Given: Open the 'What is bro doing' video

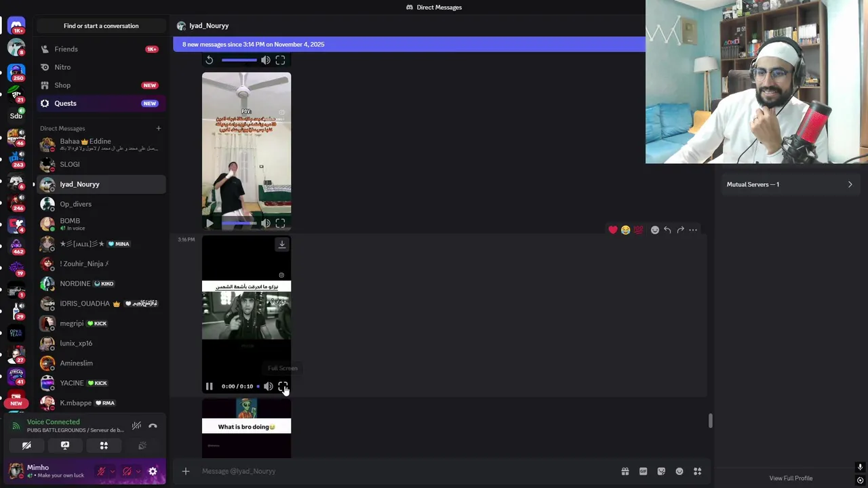Looking at the screenshot, I should click(x=246, y=428).
